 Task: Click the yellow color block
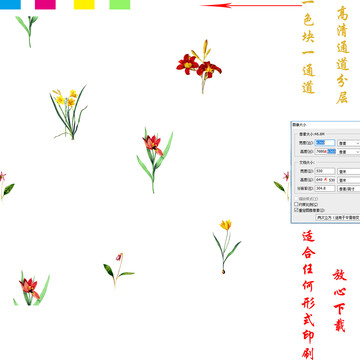tap(84, 4)
